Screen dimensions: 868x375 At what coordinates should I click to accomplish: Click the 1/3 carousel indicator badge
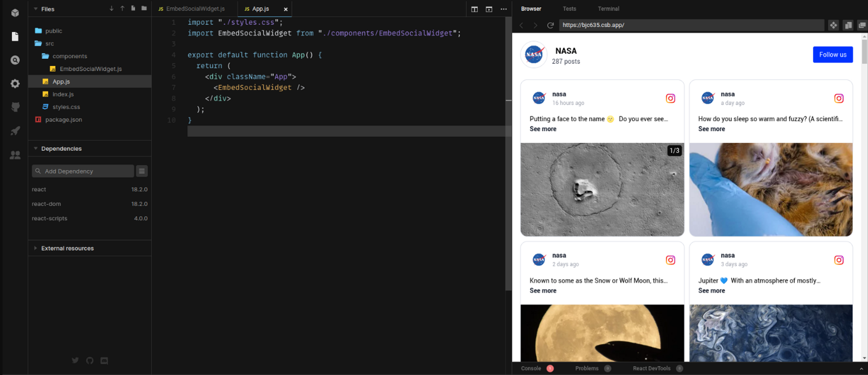pos(674,151)
